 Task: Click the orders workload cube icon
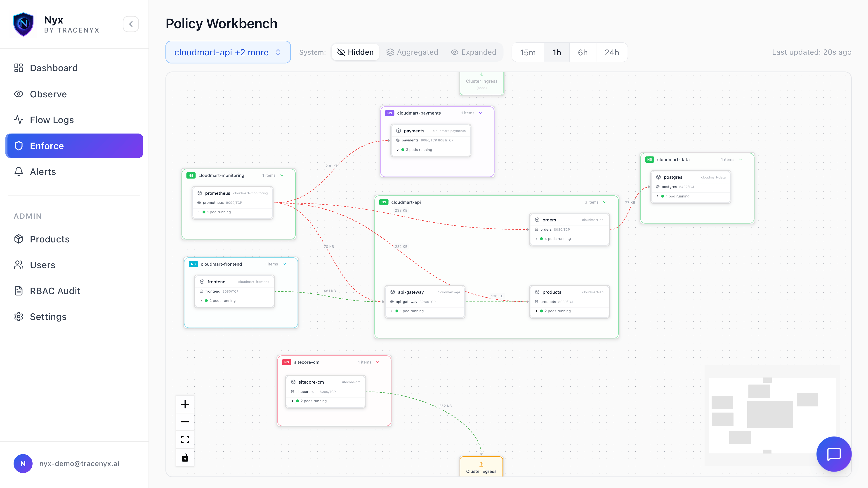(x=537, y=220)
